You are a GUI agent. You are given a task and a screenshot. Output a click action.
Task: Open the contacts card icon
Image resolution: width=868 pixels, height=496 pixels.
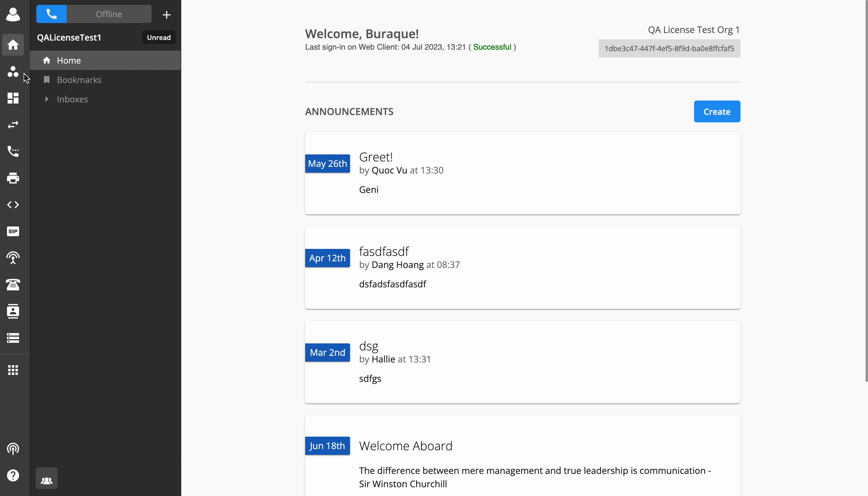point(13,311)
